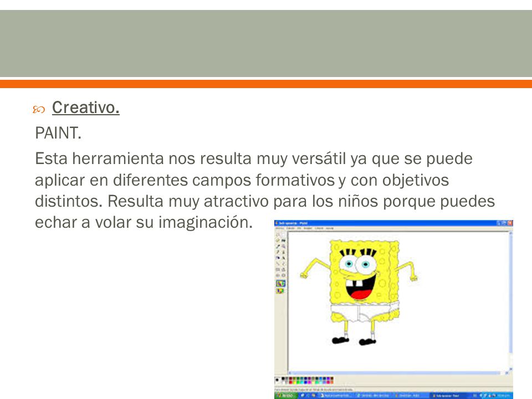Open the Edición menu in Paint

tap(290, 228)
